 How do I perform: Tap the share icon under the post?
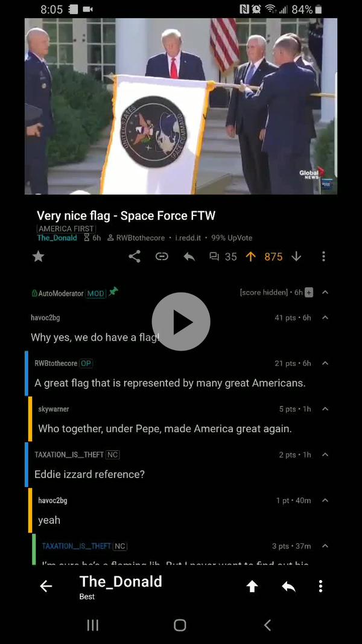point(134,257)
